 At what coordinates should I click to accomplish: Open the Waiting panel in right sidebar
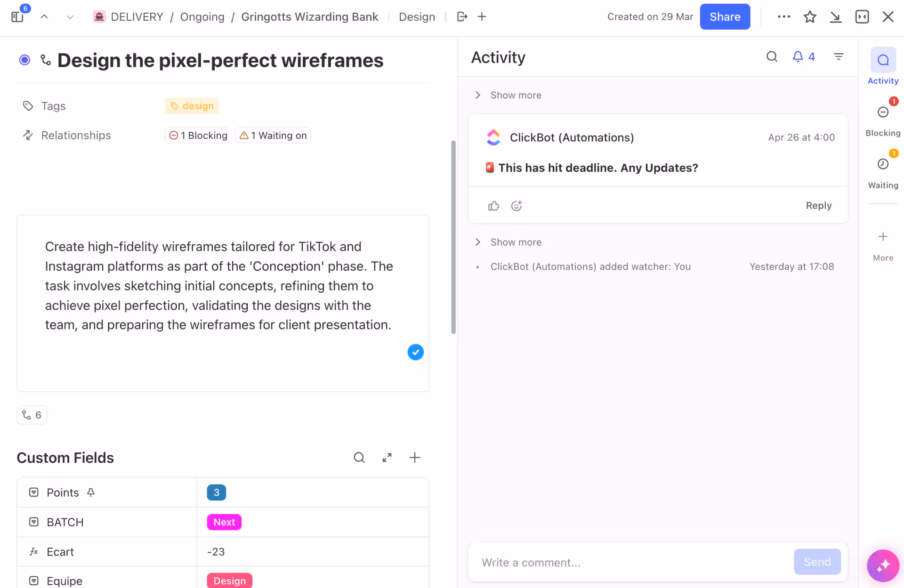[883, 164]
